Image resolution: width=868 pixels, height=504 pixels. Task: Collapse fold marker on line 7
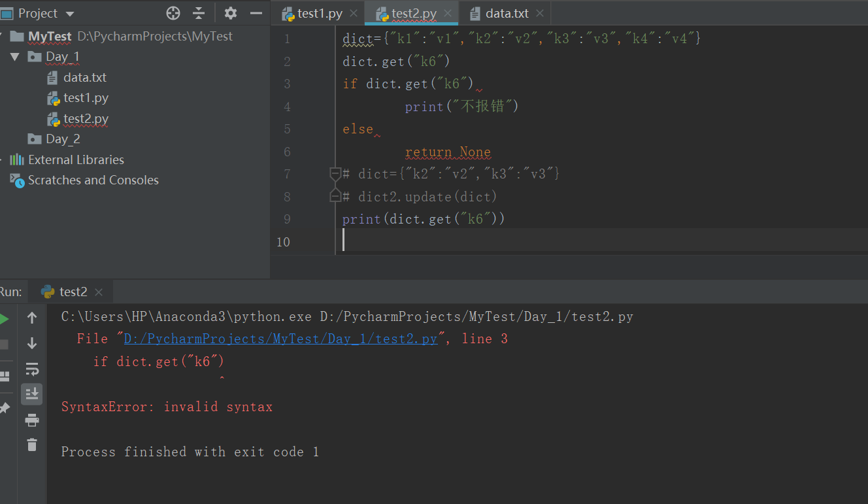[x=335, y=174]
